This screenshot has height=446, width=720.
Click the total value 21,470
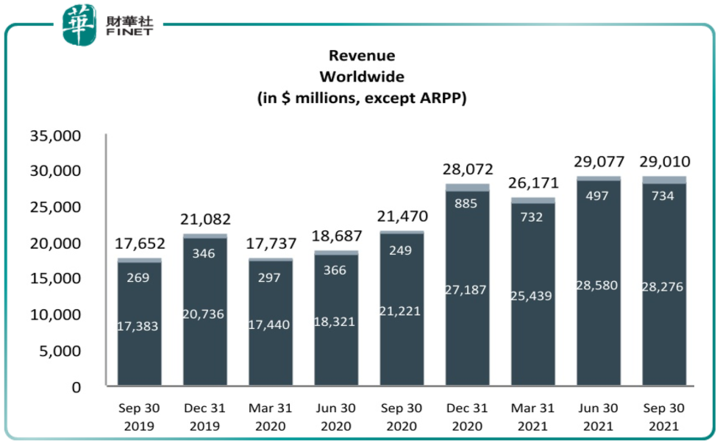(402, 216)
